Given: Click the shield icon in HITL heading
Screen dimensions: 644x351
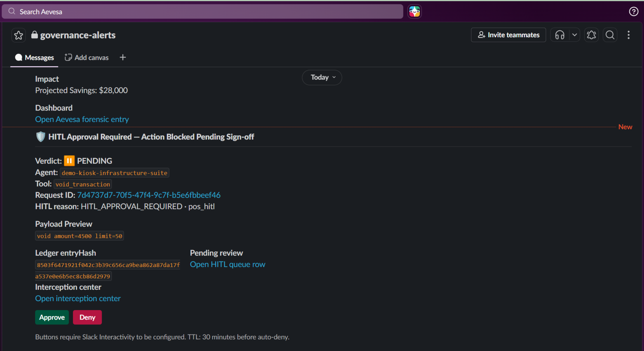Looking at the screenshot, I should [x=40, y=137].
